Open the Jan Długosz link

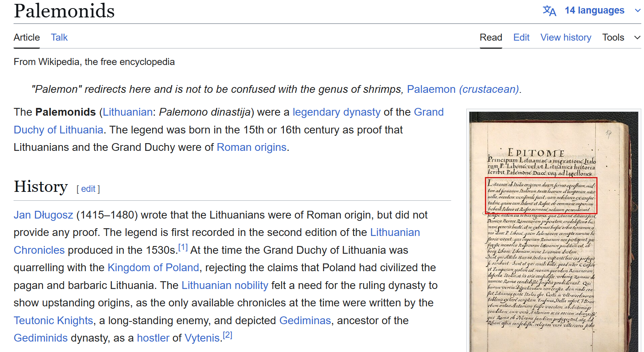43,215
